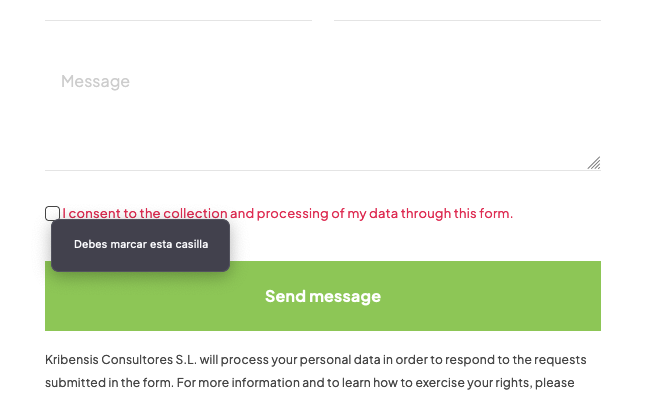Click the 'Debes marcar esta casilla' tooltip
The image size is (648, 396).
pyautogui.click(x=141, y=245)
